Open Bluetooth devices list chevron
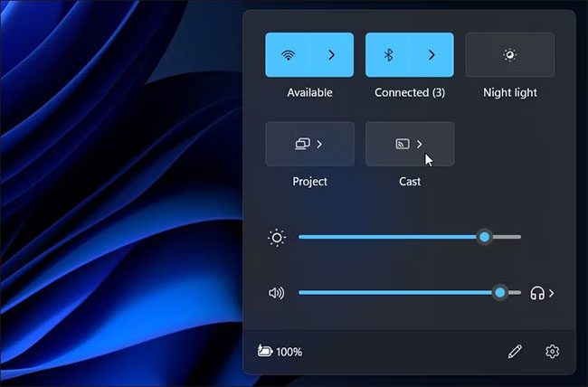This screenshot has height=387, width=588. point(432,55)
